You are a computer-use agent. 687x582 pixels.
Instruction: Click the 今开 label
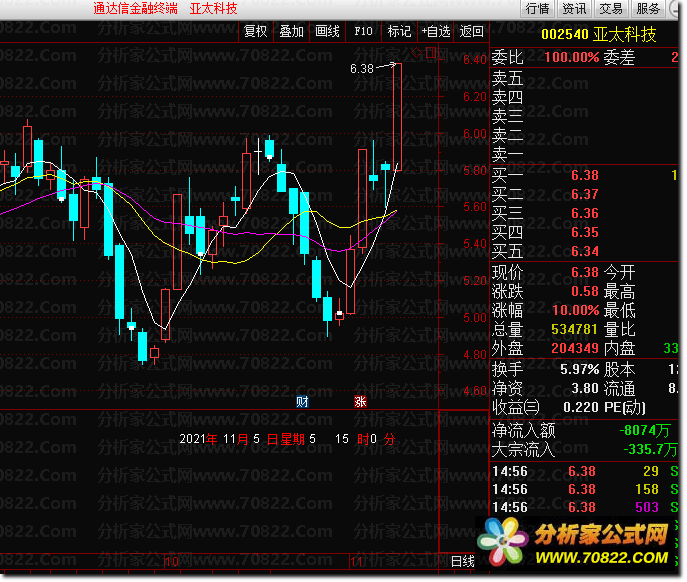tap(620, 273)
